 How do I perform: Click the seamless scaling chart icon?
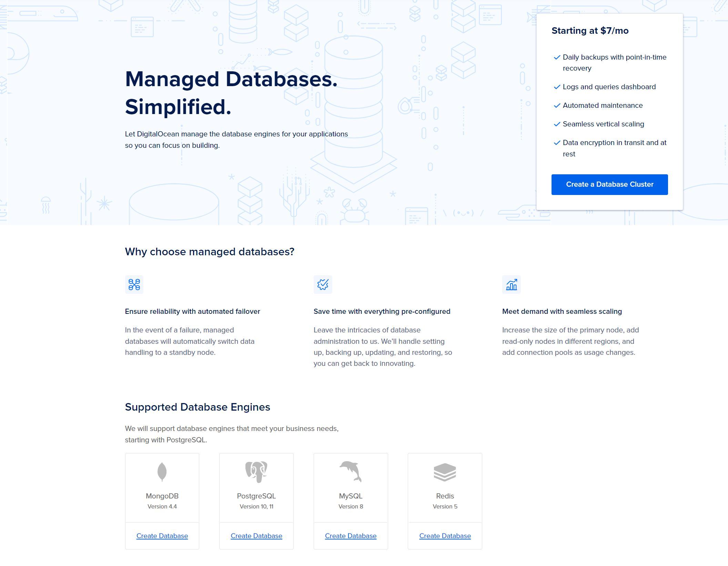tap(510, 285)
